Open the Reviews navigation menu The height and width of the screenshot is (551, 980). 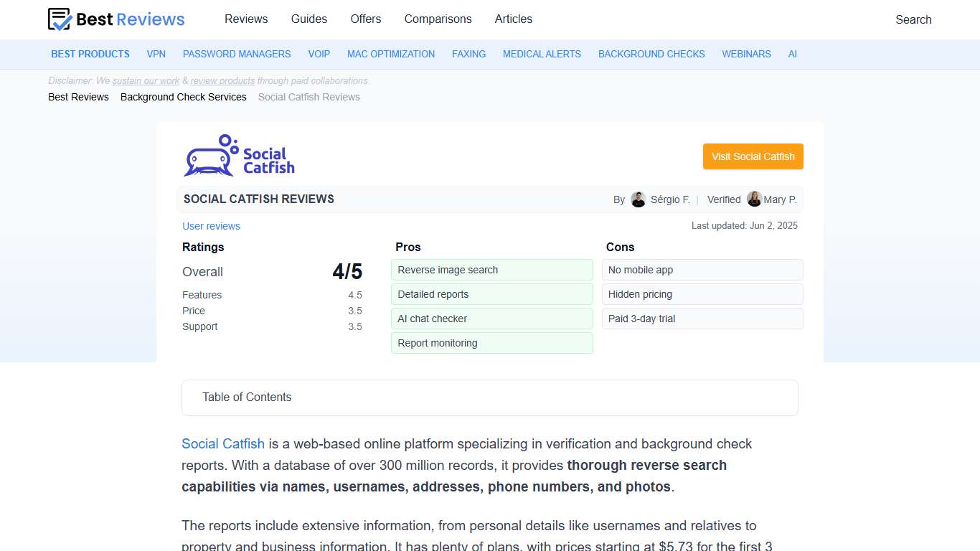(x=246, y=19)
